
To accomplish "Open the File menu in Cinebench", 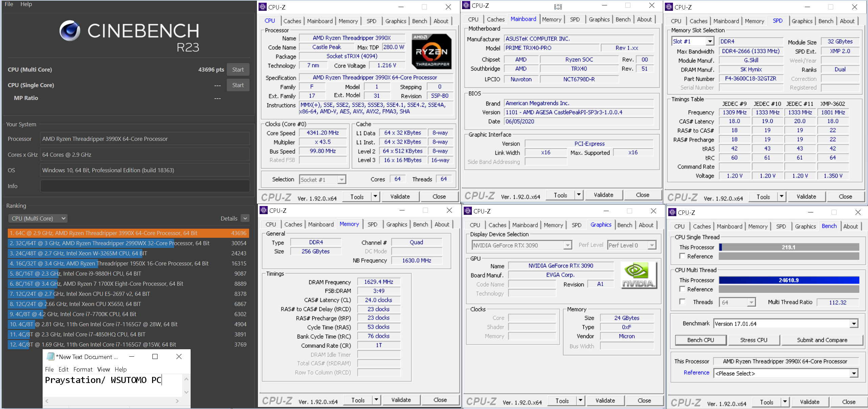I will [9, 4].
